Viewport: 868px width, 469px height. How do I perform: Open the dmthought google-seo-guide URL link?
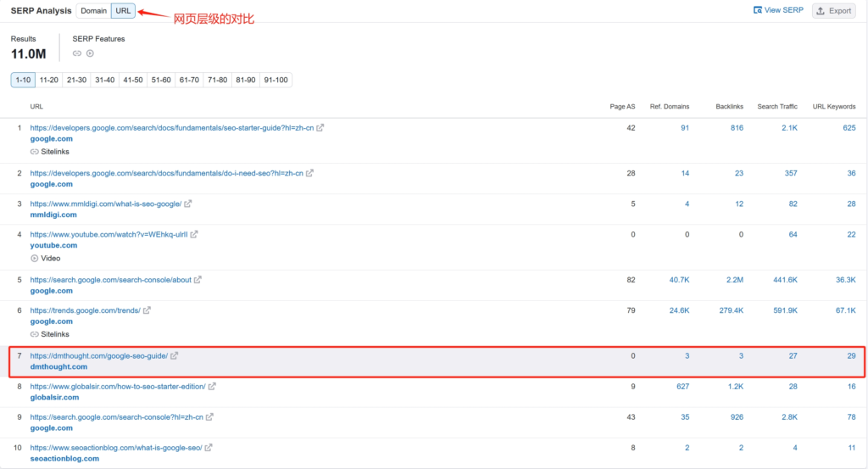(x=98, y=355)
